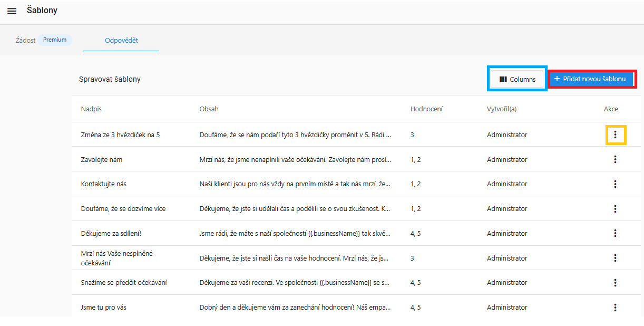Select the 'Děkujeme za sdílení!' template title
Image resolution: width=644 pixels, height=326 pixels.
coord(111,233)
